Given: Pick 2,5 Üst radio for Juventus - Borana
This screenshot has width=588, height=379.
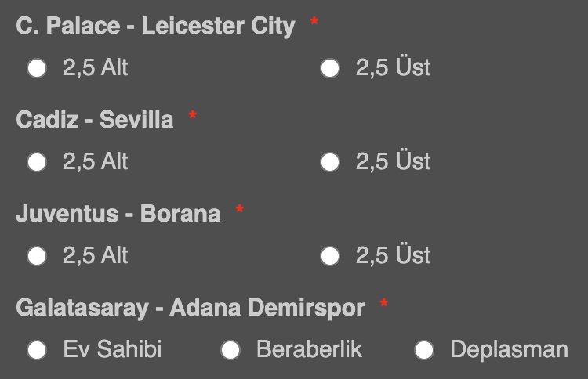Looking at the screenshot, I should click(330, 256).
